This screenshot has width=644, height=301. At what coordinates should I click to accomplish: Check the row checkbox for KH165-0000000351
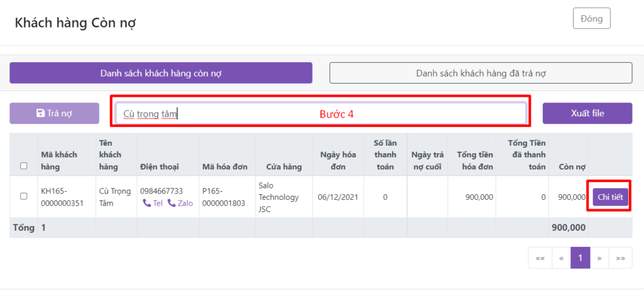pyautogui.click(x=24, y=196)
